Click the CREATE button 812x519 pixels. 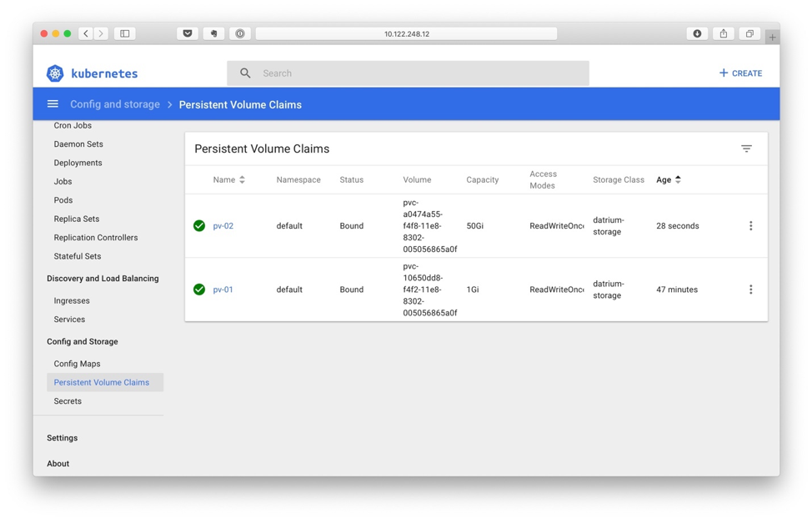tap(740, 73)
